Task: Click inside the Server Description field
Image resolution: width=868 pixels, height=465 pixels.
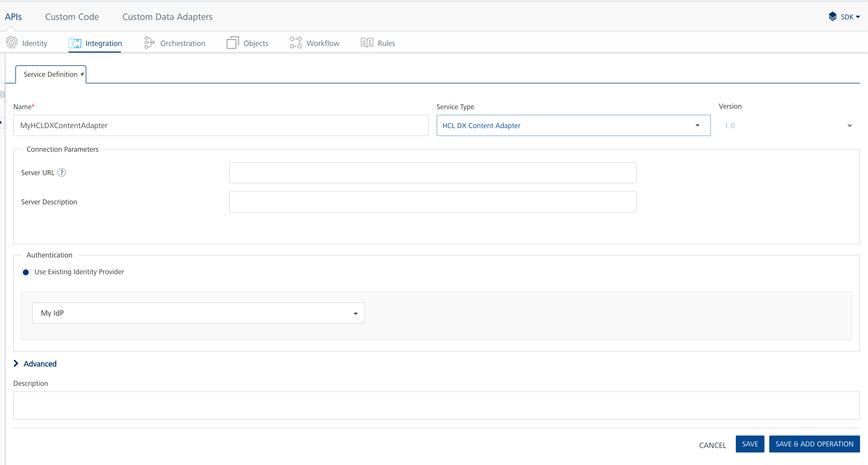Action: click(x=432, y=202)
